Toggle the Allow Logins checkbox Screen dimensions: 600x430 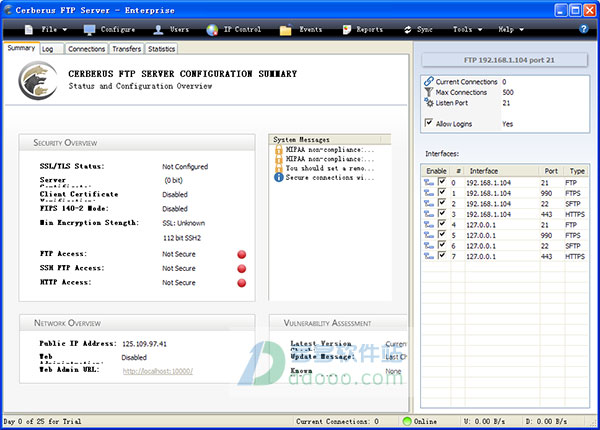429,123
